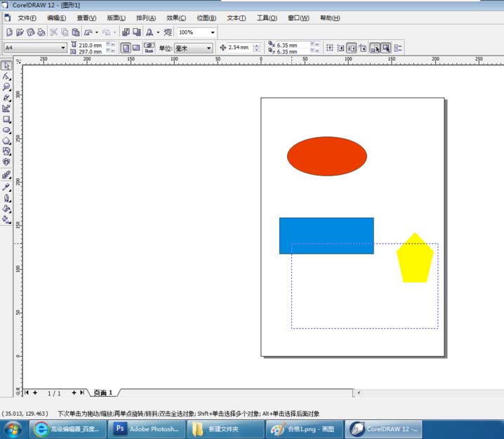
Task: Click the Print icon in toolbar
Action: coord(41,32)
